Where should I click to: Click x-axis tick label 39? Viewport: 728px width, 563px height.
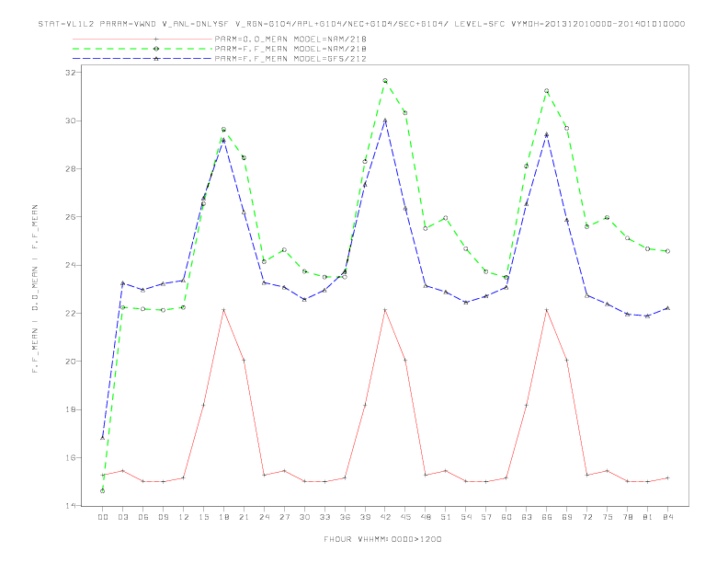tap(365, 517)
